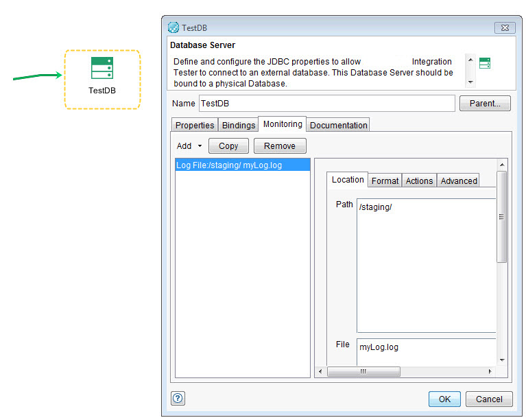Click the horizontal scroll right arrow

[x=490, y=371]
